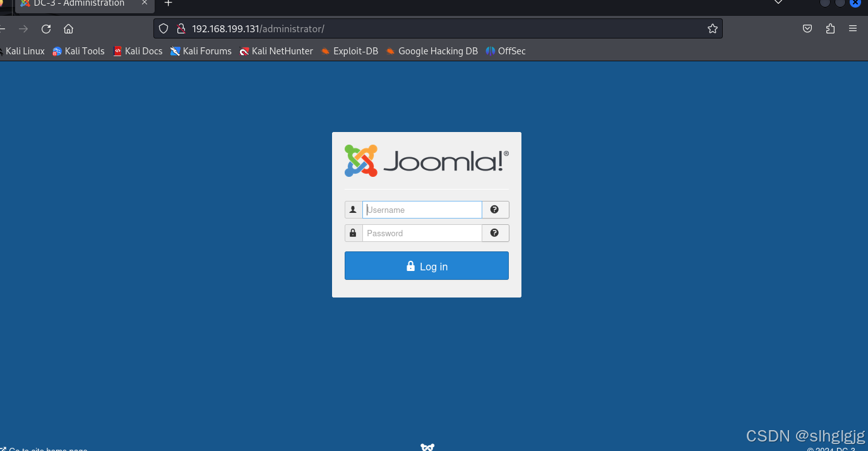Bookmark this page with the star icon
Image resolution: width=868 pixels, height=451 pixels.
[713, 28]
